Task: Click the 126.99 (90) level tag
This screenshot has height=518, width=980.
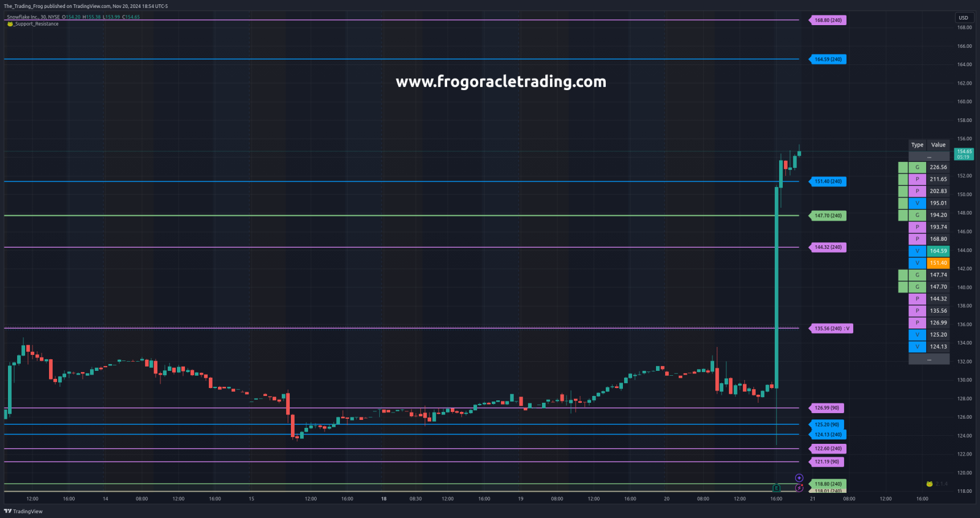Action: click(826, 408)
